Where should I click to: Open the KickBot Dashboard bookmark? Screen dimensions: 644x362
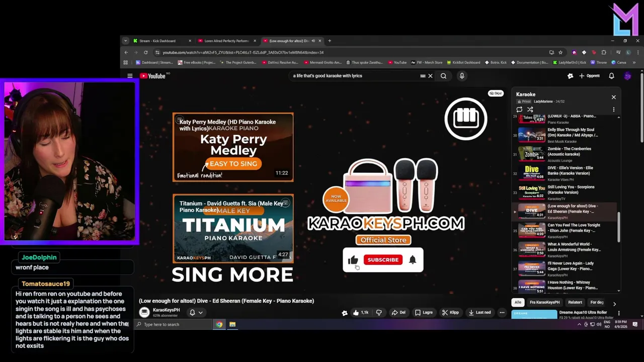pyautogui.click(x=463, y=62)
